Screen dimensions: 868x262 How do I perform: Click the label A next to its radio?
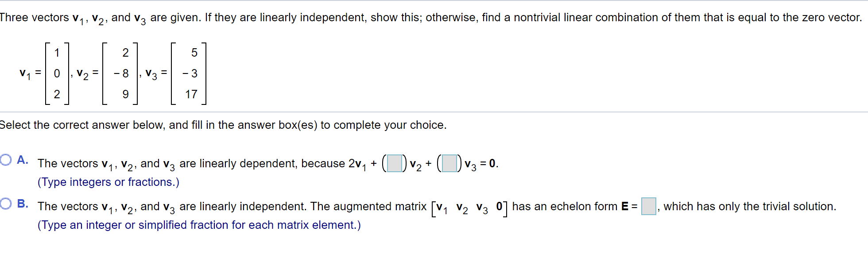pos(22,159)
